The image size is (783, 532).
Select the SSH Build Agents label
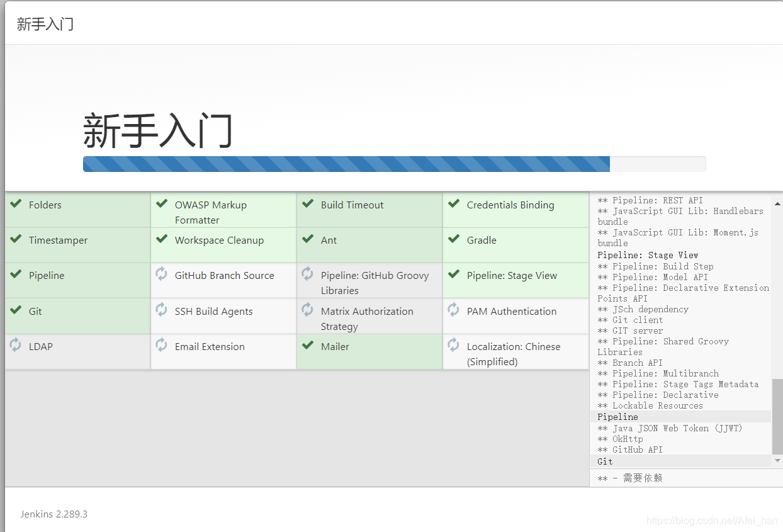pyautogui.click(x=214, y=311)
